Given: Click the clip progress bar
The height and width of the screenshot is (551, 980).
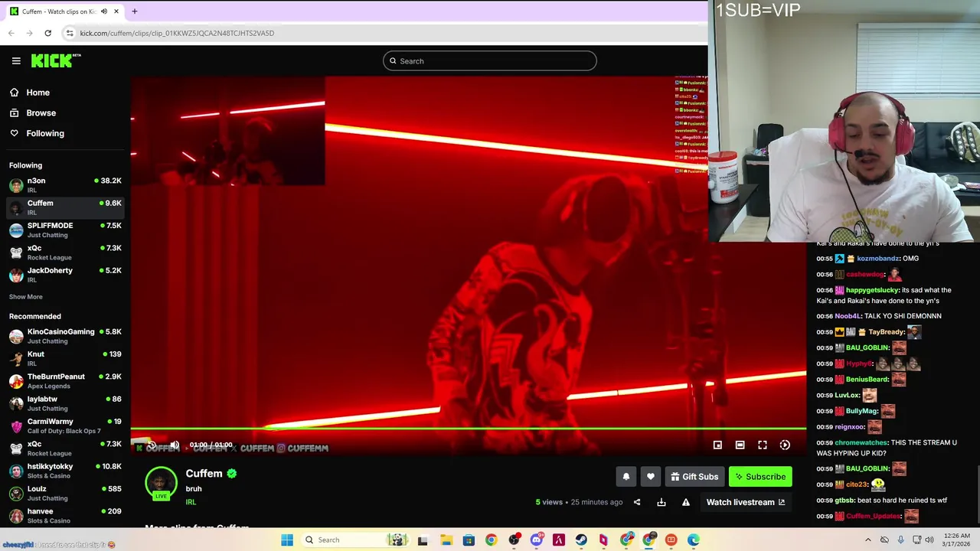Looking at the screenshot, I should 468,429.
